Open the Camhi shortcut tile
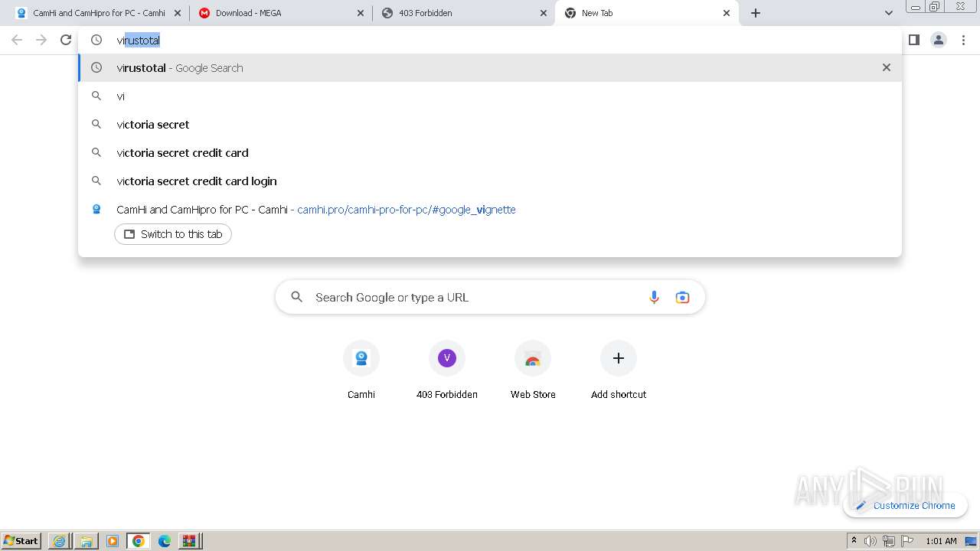 click(361, 370)
